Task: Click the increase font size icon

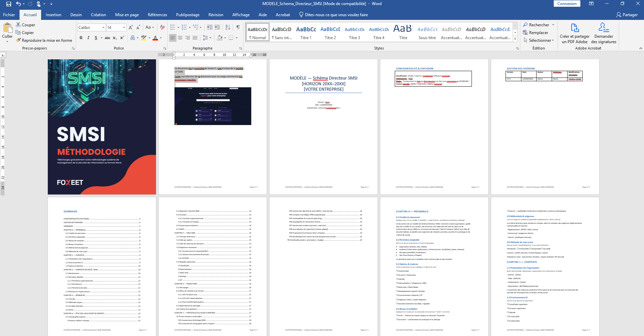Action: (x=131, y=27)
